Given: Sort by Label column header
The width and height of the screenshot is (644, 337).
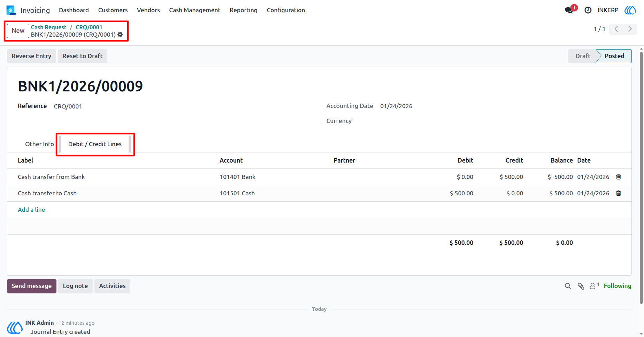Looking at the screenshot, I should (25, 160).
